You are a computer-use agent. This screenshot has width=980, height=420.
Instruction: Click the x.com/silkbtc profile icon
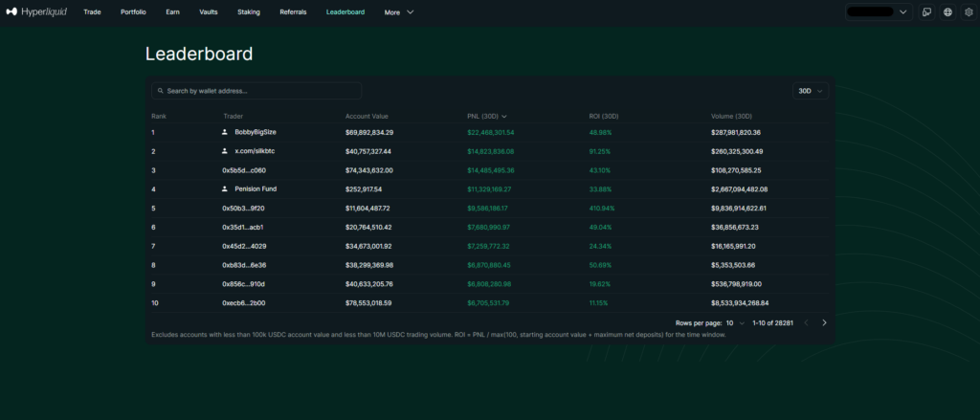tap(225, 151)
